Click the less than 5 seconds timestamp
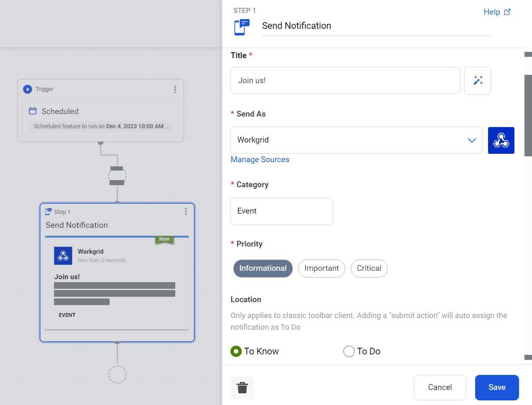Viewport: 532px width, 405px height. pos(102,260)
